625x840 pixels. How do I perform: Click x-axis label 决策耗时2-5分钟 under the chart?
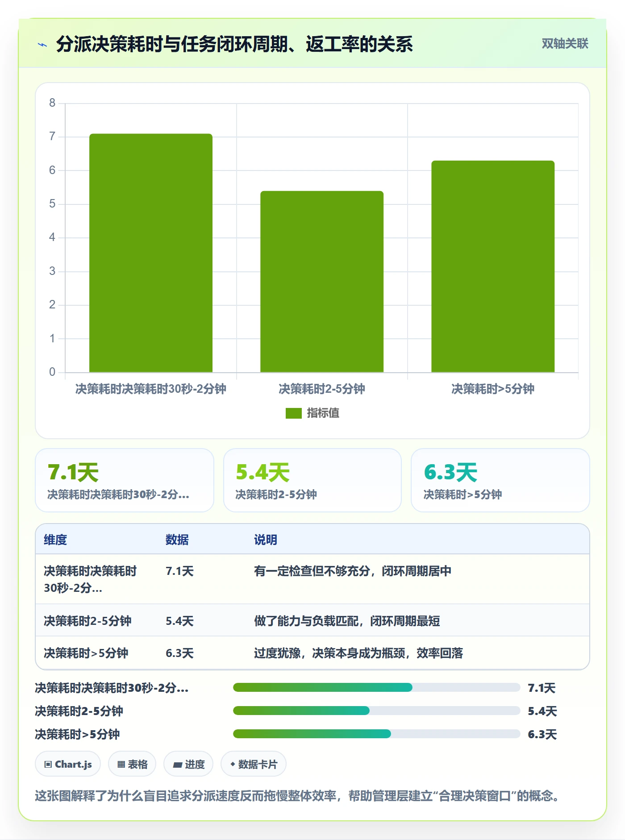322,389
